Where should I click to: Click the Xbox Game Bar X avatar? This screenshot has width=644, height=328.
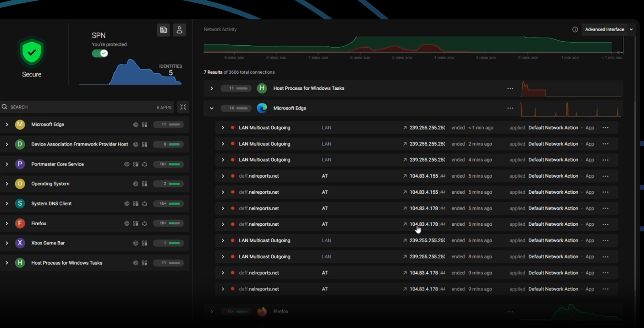[20, 243]
